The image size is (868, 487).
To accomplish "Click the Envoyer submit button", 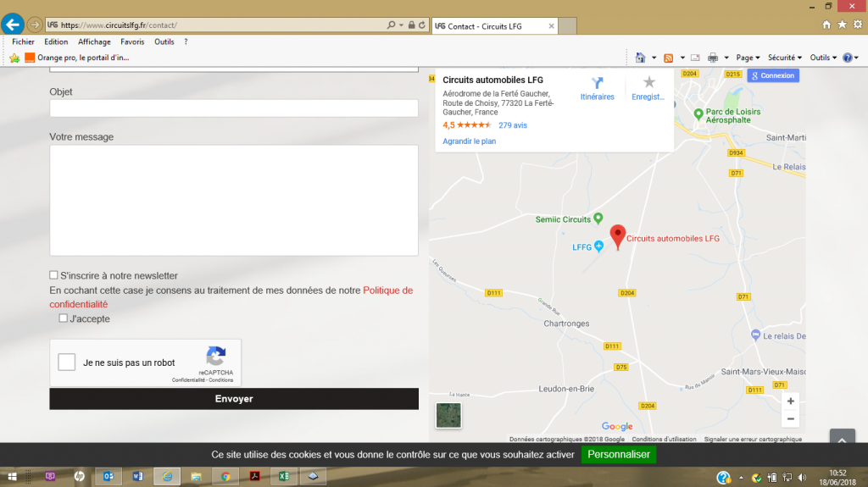I will coord(234,398).
